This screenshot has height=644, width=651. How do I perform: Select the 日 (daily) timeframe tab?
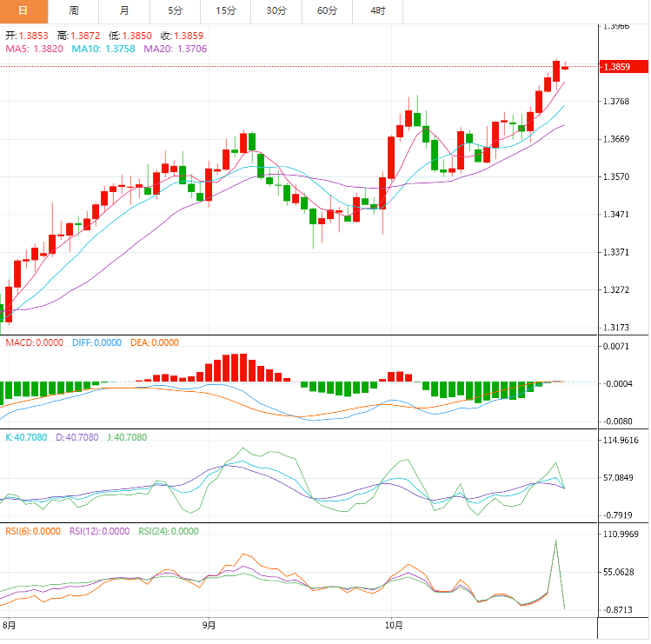click(23, 10)
